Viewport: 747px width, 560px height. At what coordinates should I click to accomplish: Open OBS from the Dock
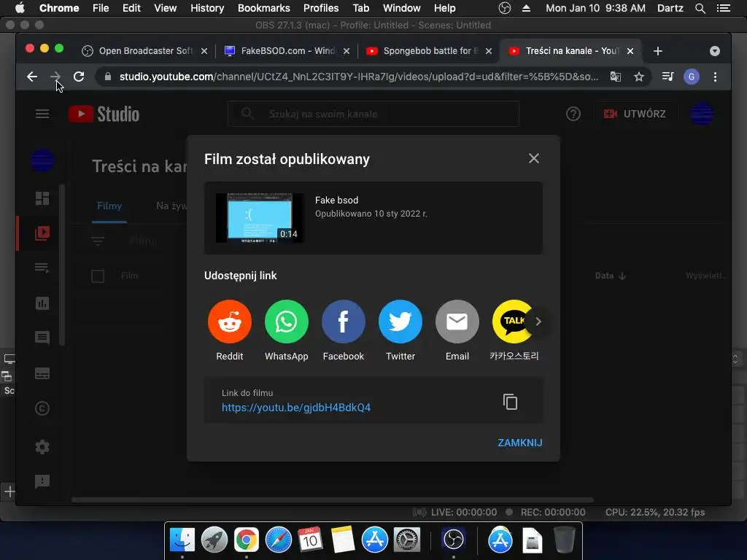pyautogui.click(x=453, y=540)
